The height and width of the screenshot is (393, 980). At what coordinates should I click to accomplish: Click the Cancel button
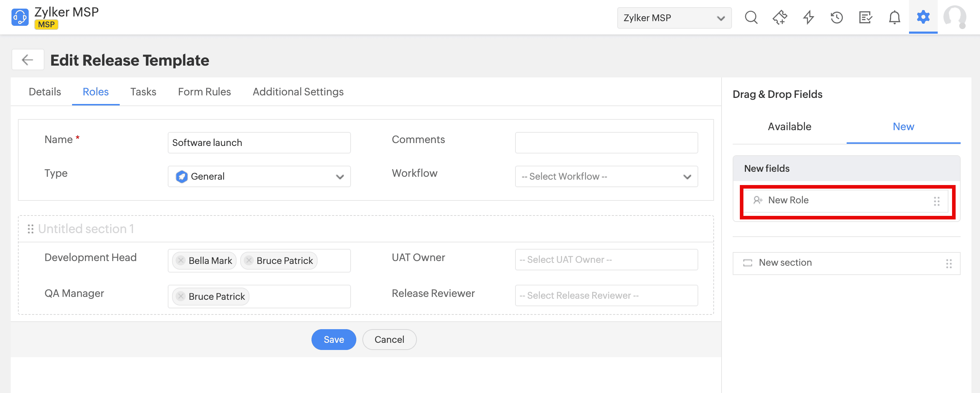point(389,339)
